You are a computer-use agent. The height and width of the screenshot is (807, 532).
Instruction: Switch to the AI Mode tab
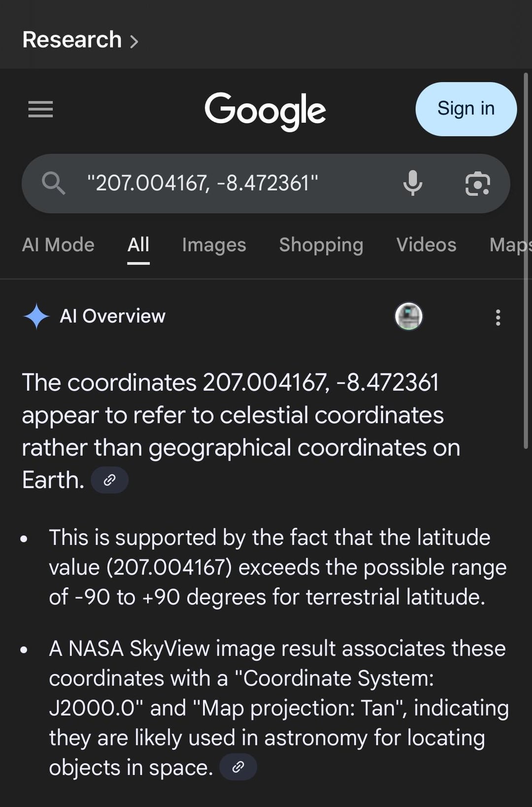[58, 245]
